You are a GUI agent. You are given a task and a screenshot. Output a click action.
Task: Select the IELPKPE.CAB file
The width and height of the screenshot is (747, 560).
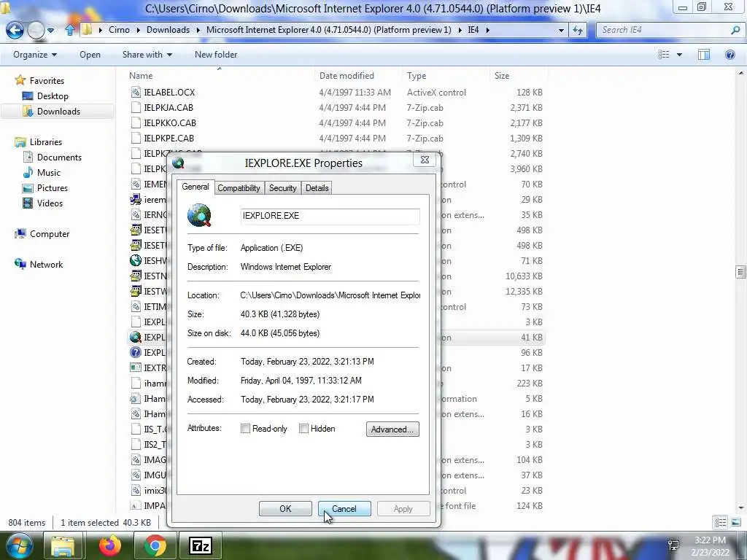click(x=169, y=138)
